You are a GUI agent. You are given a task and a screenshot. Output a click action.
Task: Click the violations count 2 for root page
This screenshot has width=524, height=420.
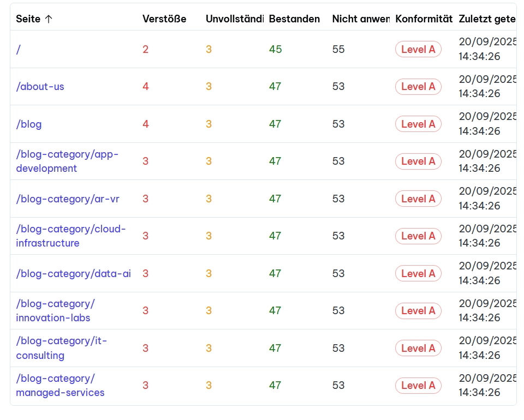145,50
